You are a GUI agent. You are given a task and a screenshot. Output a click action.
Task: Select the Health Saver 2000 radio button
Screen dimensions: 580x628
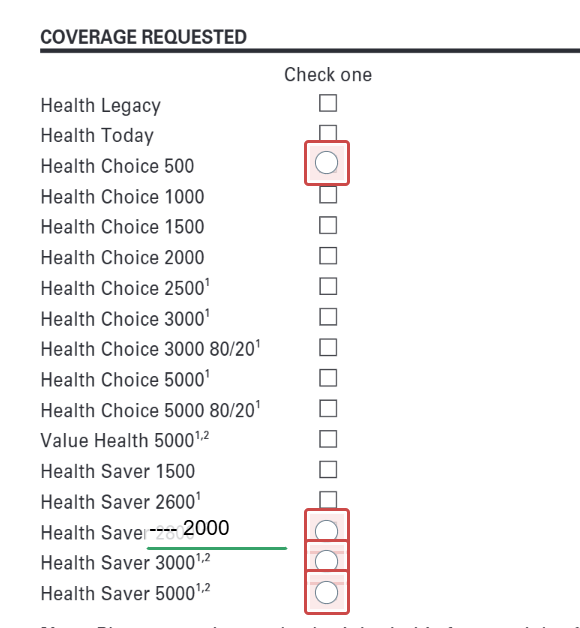pos(326,531)
